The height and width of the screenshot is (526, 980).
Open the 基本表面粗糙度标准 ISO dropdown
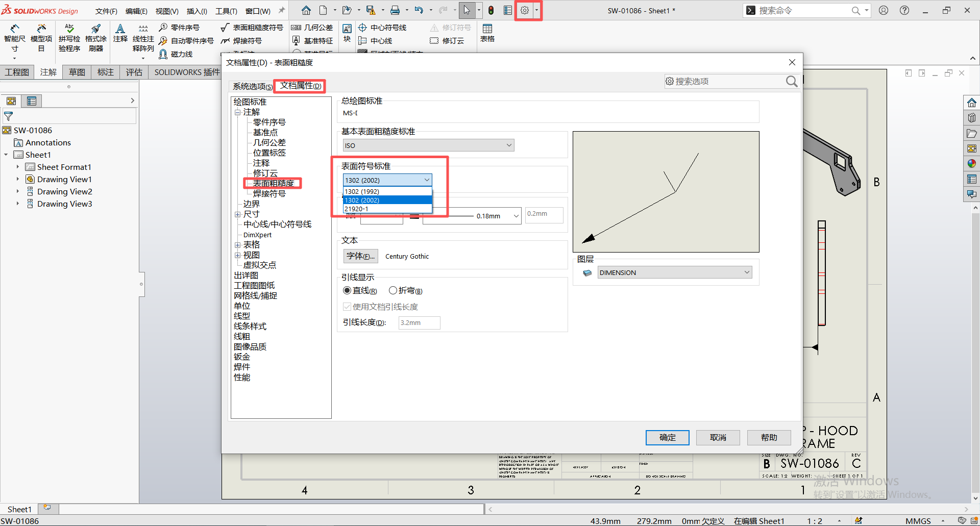pos(428,145)
